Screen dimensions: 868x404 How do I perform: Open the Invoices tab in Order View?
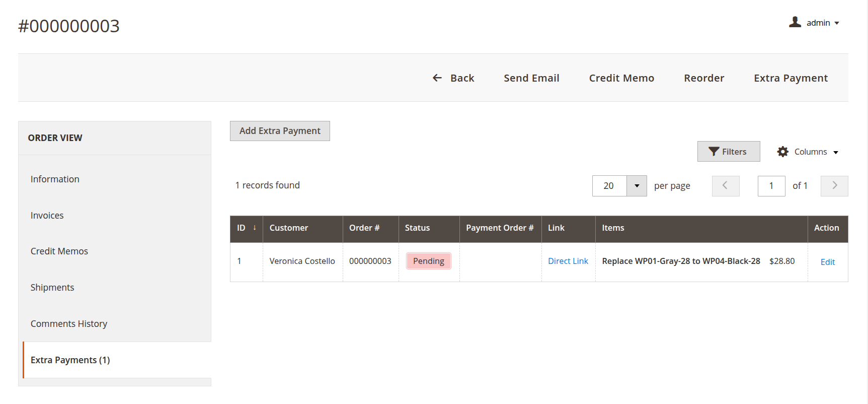pos(47,216)
